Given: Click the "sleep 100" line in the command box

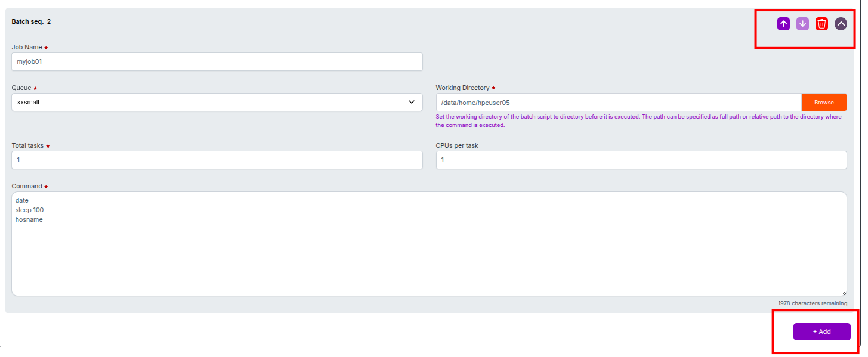Looking at the screenshot, I should click(x=30, y=210).
